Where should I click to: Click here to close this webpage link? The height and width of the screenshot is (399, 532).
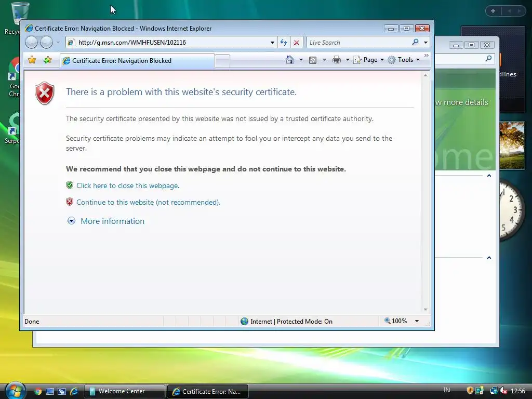tap(128, 185)
